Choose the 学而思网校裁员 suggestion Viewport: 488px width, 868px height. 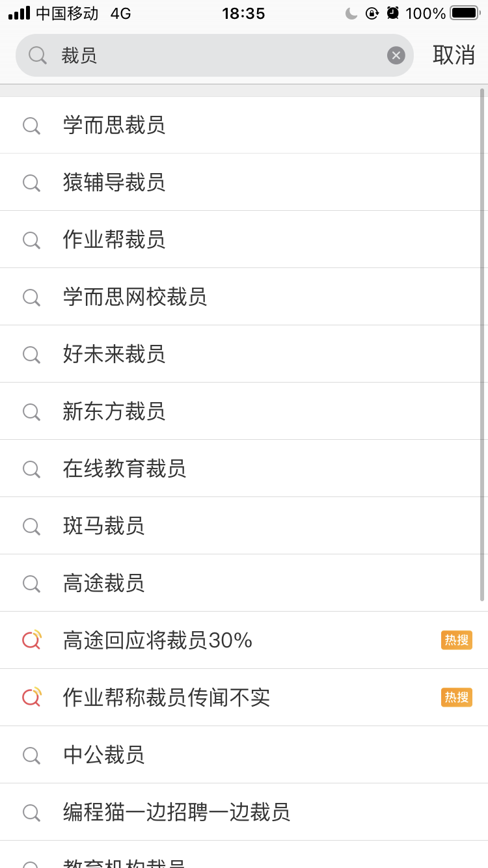pos(135,297)
